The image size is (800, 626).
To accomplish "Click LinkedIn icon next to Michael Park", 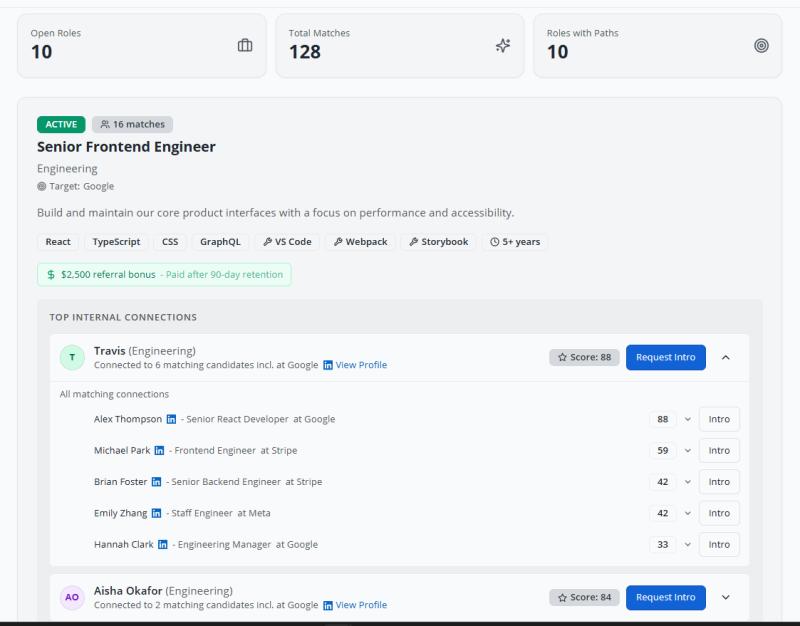I will click(x=159, y=451).
